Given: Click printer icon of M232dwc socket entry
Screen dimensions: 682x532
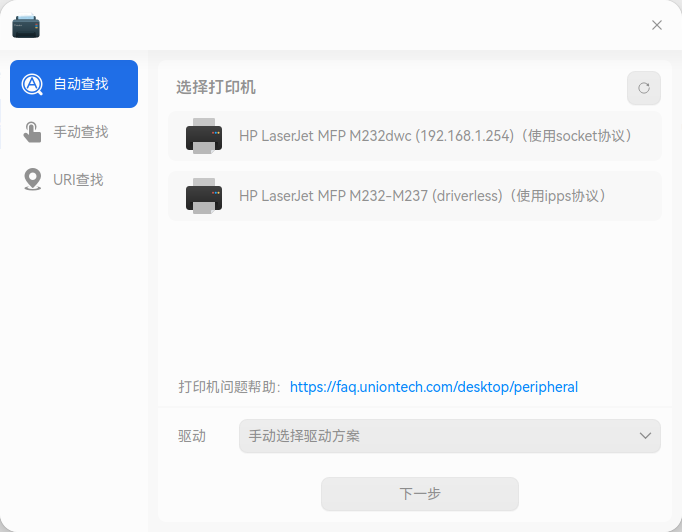Looking at the screenshot, I should 204,136.
